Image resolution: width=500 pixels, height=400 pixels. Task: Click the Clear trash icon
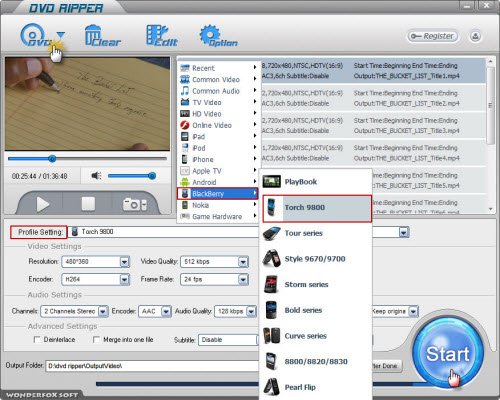tap(103, 36)
